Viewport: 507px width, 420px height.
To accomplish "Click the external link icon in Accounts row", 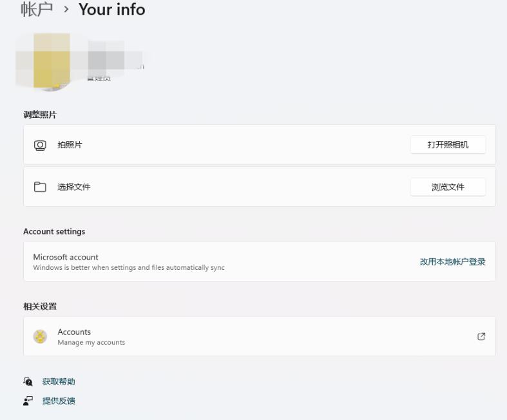I will (x=481, y=336).
